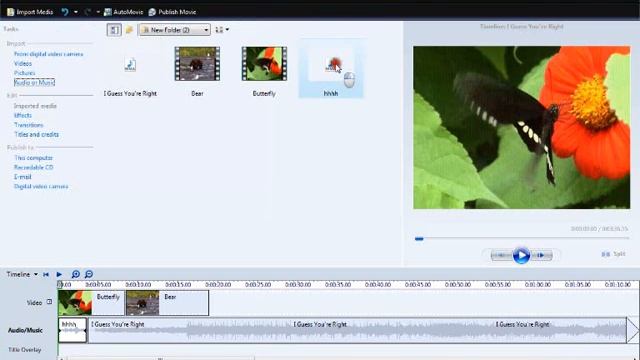This screenshot has width=640, height=360.
Task: Select the Bear clip on video track
Action: click(x=167, y=303)
